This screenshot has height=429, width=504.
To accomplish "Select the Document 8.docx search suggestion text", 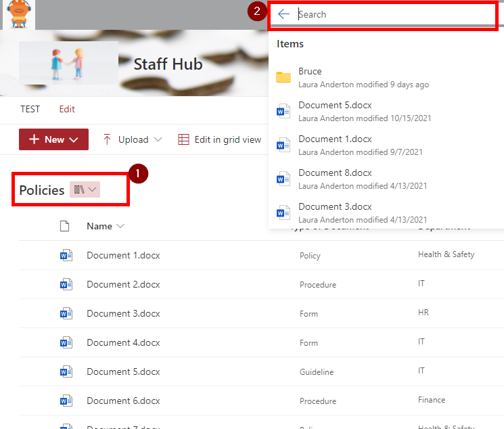I will coord(335,173).
